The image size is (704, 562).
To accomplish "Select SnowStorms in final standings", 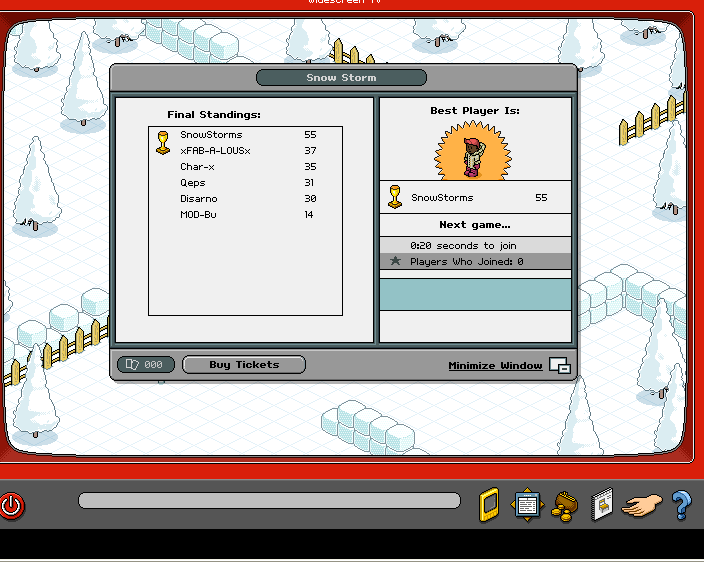I will coord(211,135).
